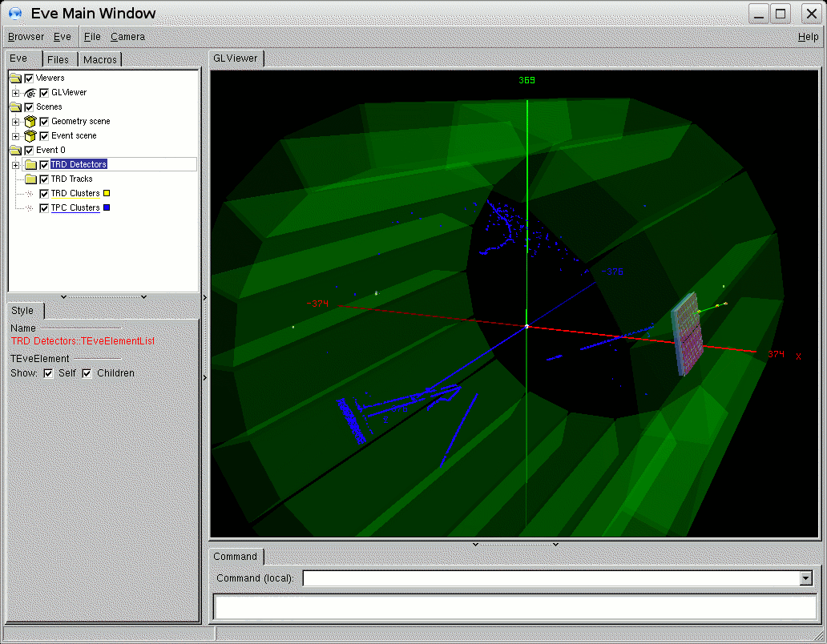Minimize the Eve Main Window

758,14
